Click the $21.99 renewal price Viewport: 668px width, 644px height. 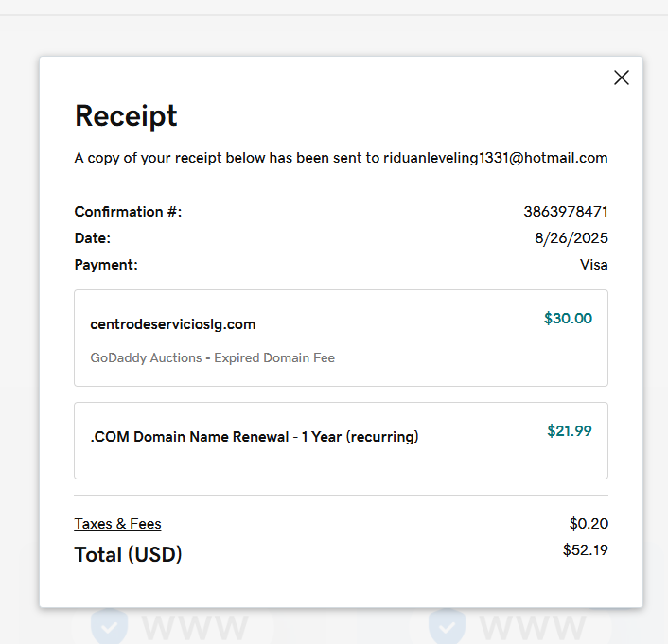pyautogui.click(x=570, y=431)
